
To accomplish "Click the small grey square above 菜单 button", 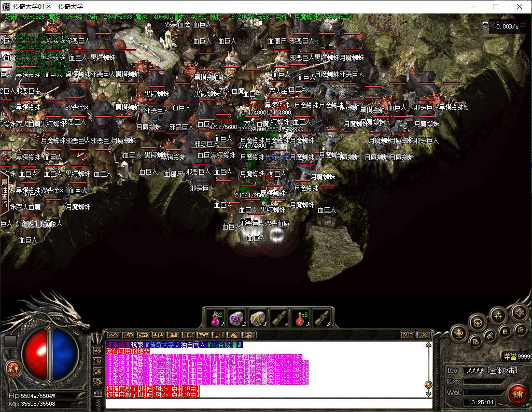I will (10, 341).
